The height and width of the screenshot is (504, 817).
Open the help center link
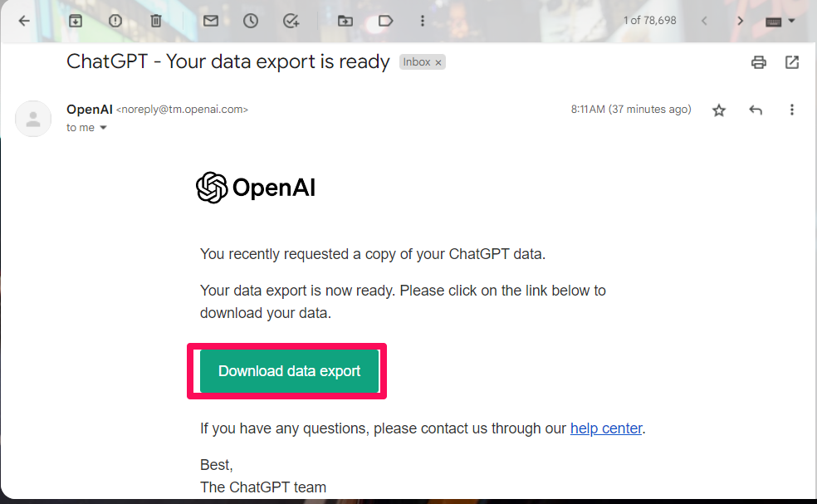[606, 428]
